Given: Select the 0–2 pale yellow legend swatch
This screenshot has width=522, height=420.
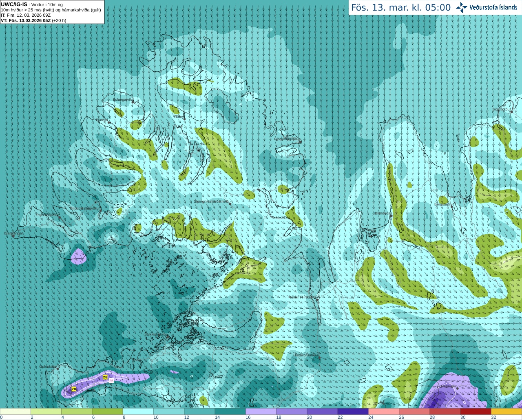Looking at the screenshot, I should click(x=15, y=411).
